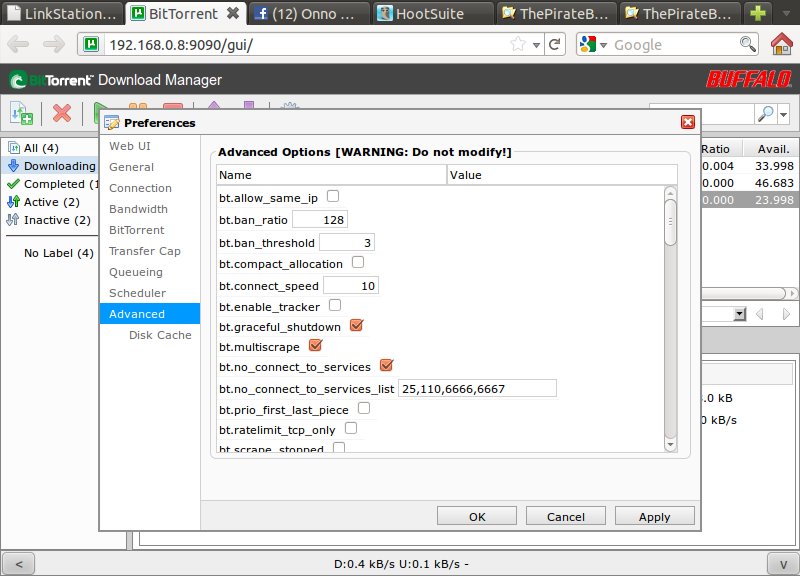Click the Add Torrent toolbar icon
Viewport: 800px width, 576px height.
[21, 113]
